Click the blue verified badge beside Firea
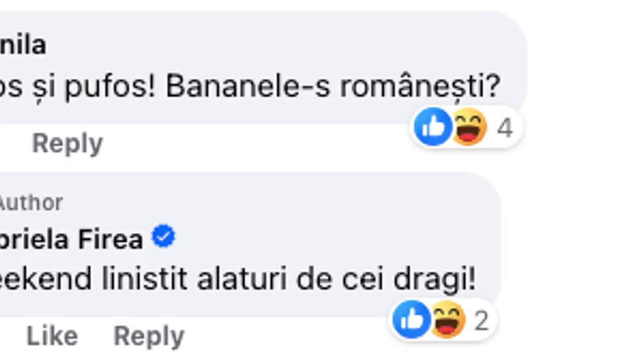The height and width of the screenshot is (362, 644). (164, 237)
